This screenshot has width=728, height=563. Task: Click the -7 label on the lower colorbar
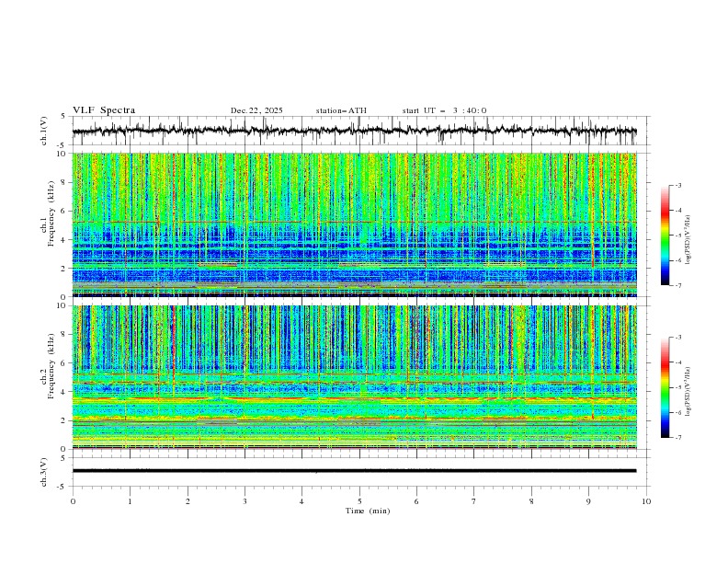pyautogui.click(x=677, y=438)
